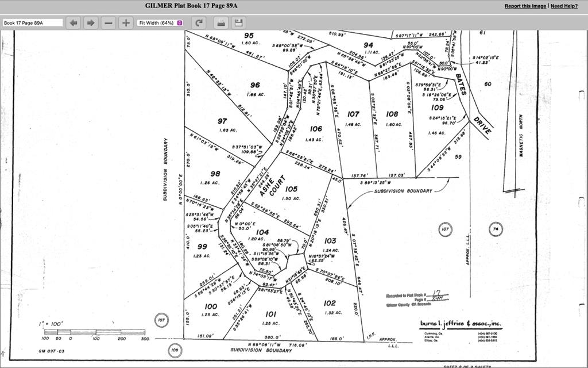Click lot number 99 on the plat
Viewport: 588px width, 368px height.
202,247
